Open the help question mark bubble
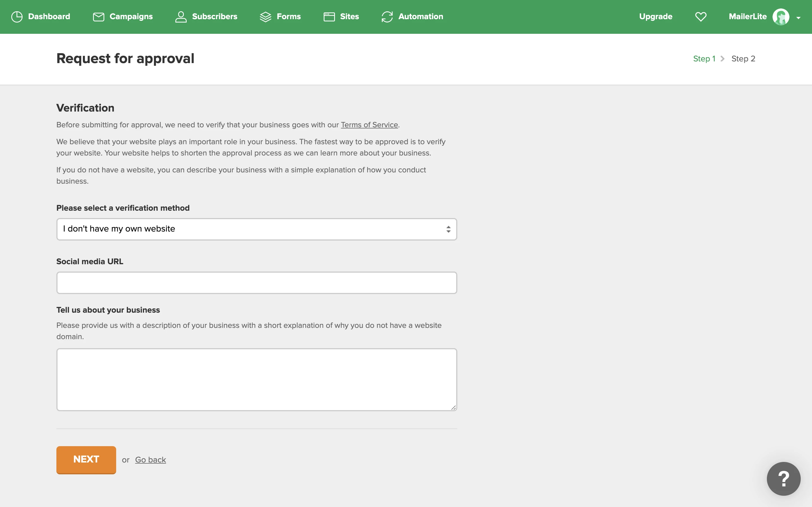 [x=784, y=479]
